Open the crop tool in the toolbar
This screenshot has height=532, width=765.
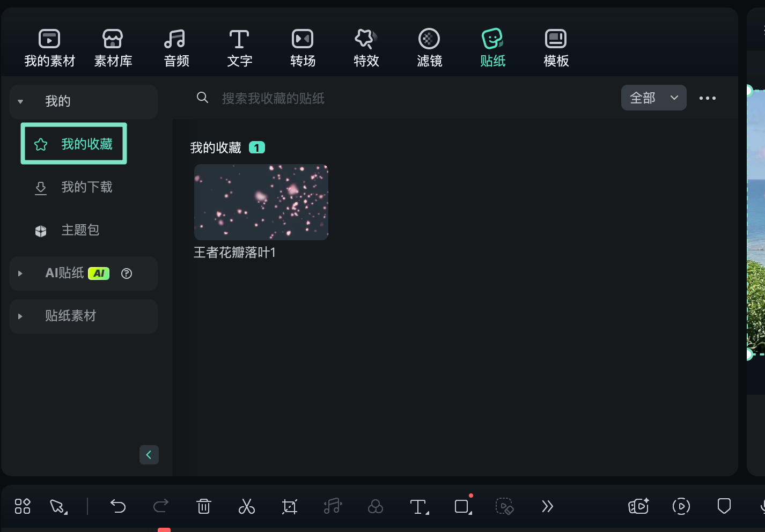tap(289, 506)
